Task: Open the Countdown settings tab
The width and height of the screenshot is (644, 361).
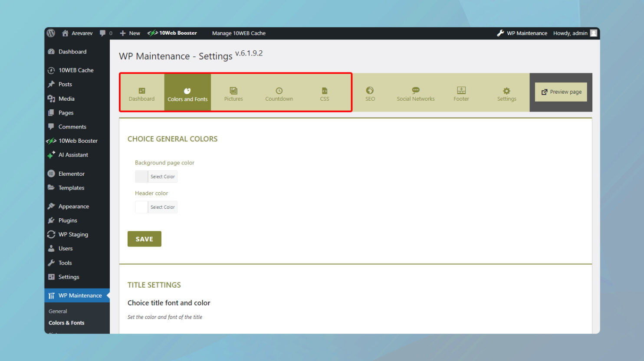Action: tap(279, 92)
